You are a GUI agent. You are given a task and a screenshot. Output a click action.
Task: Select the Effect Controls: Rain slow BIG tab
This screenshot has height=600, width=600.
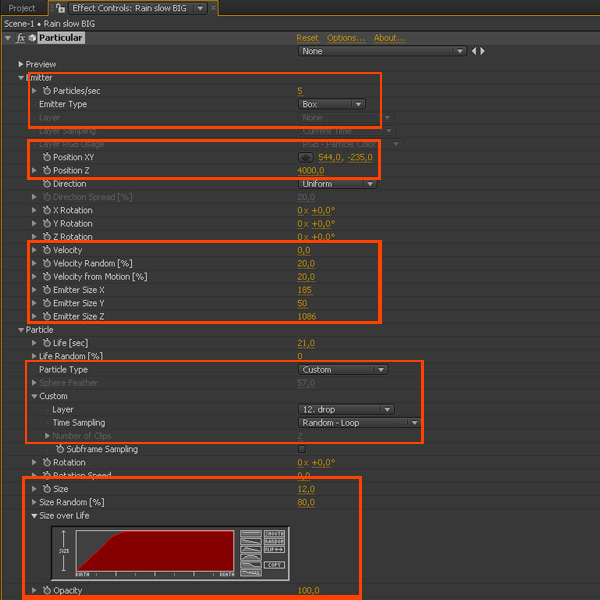coord(129,8)
